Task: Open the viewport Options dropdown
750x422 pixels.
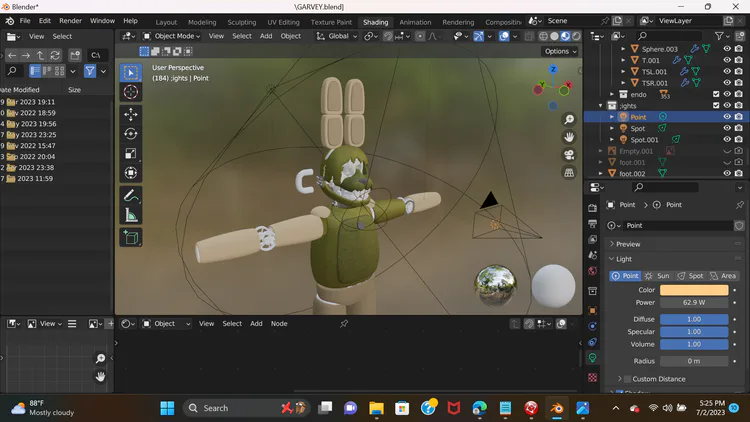Action: coord(560,51)
